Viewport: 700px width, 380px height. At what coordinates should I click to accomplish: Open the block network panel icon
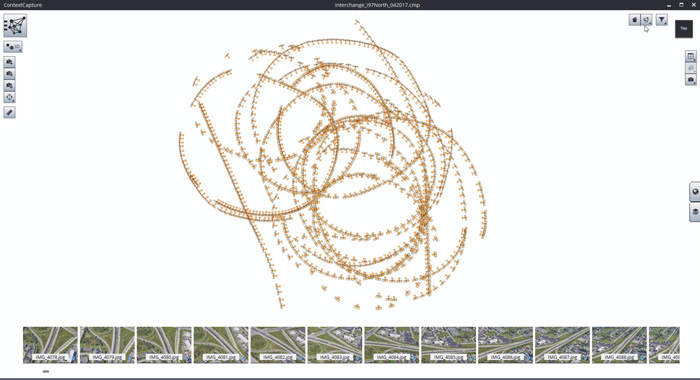(x=15, y=25)
